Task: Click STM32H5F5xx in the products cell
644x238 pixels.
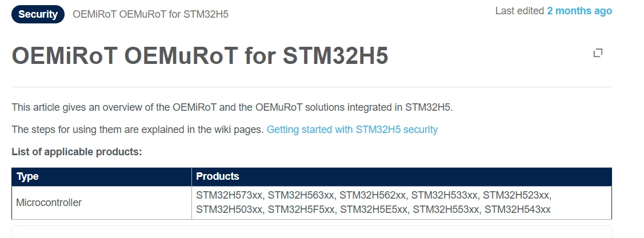Action: click(301, 209)
